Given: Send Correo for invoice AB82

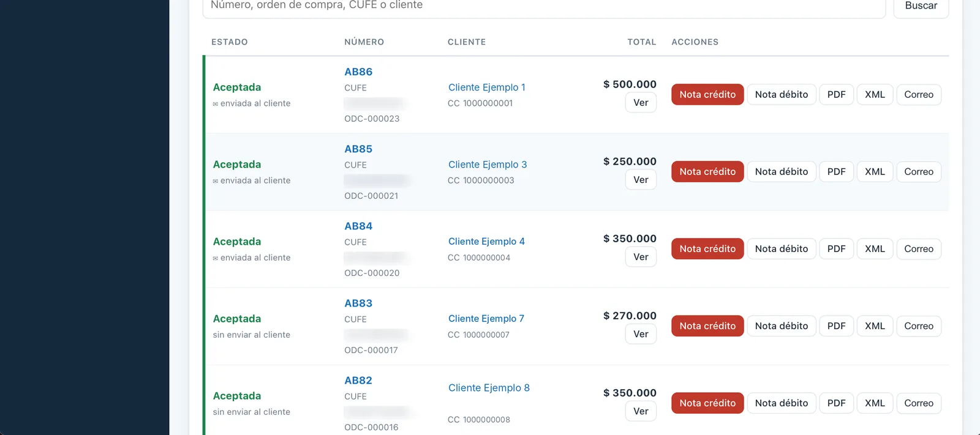Looking at the screenshot, I should 919,403.
